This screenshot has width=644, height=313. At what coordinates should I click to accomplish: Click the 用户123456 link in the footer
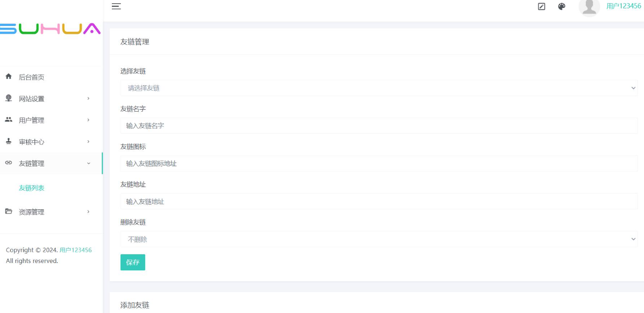tap(75, 250)
